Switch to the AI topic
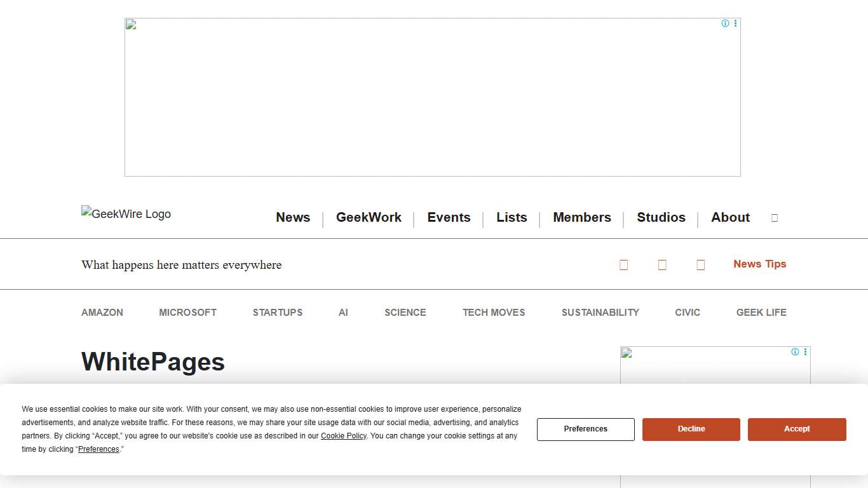Image resolution: width=868 pixels, height=488 pixels. (343, 312)
